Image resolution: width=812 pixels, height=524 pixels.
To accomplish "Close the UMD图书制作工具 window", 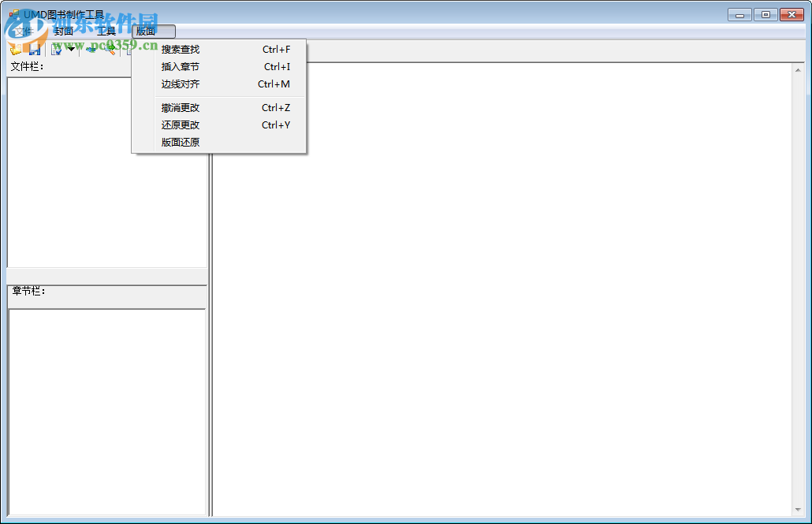I will (x=792, y=14).
